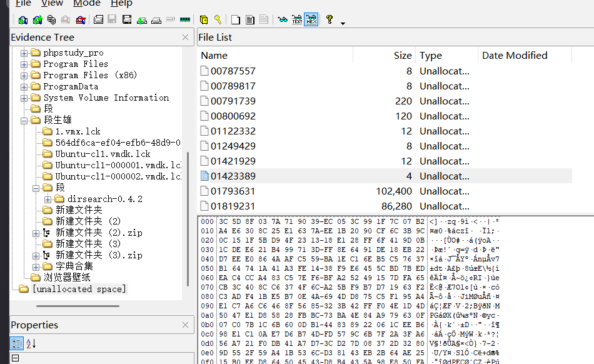Collapse the Properties category section
The image size is (594, 364).
coord(15,358)
